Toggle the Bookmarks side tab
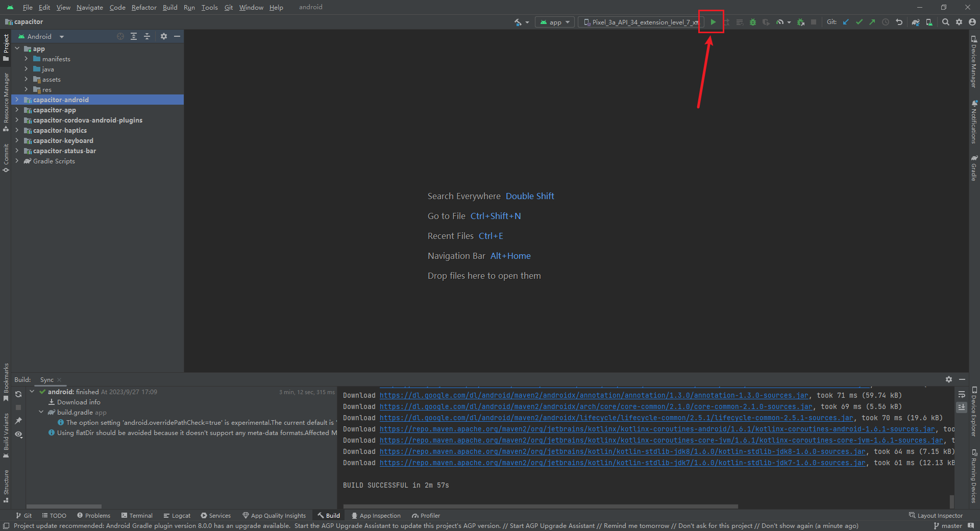Viewport: 980px width, 531px height. 6,382
